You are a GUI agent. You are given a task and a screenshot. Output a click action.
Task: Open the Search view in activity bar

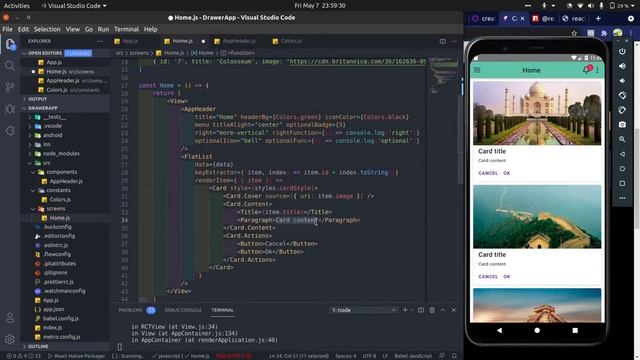pyautogui.click(x=10, y=66)
